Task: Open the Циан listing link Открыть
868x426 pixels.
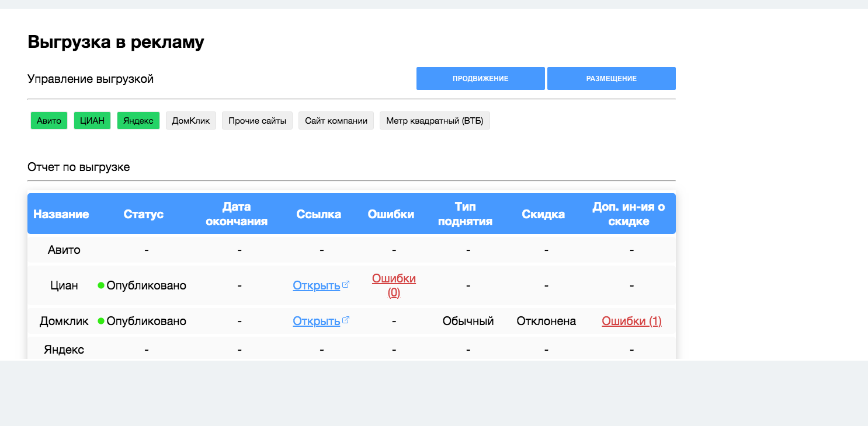Action: pyautogui.click(x=317, y=285)
